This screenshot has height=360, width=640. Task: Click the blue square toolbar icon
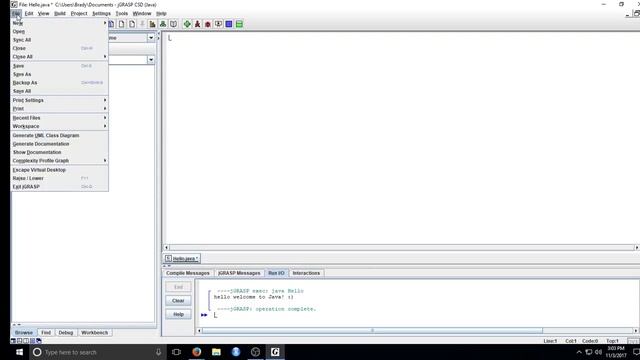229,24
